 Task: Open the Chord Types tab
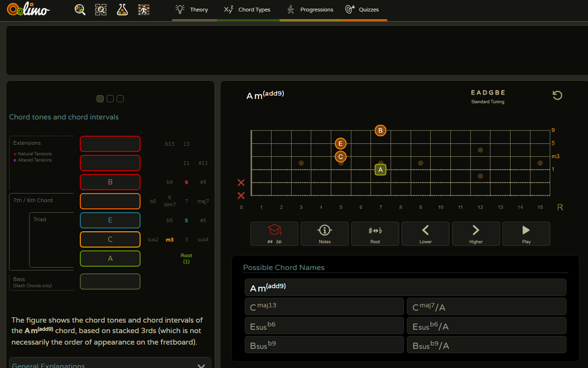pos(248,10)
